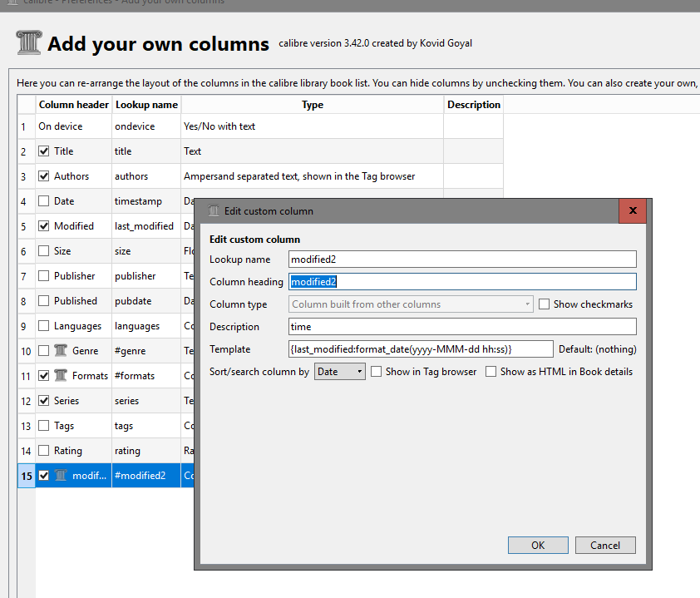700x598 pixels.
Task: Open the Sort/search column by Date dropdown
Action: point(340,372)
